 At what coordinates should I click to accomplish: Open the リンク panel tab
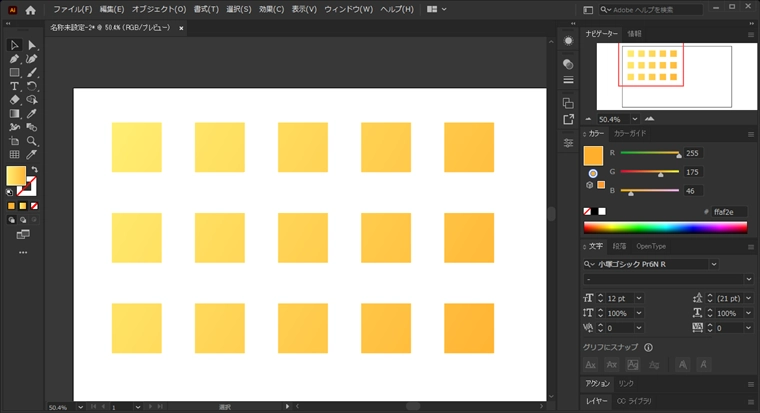pos(626,384)
